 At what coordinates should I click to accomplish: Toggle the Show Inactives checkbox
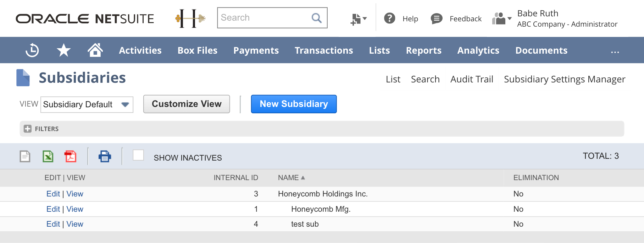138,155
